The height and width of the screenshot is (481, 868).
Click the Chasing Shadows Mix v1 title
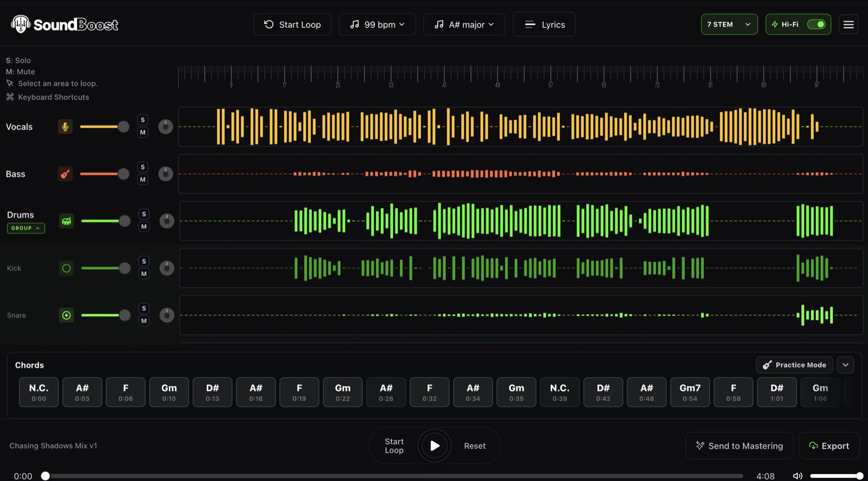pos(53,446)
